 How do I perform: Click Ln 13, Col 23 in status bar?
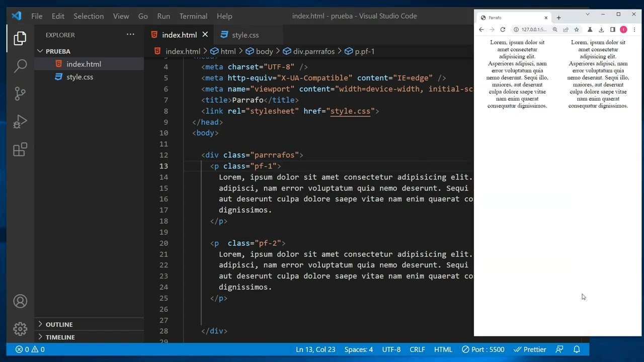[x=315, y=349]
